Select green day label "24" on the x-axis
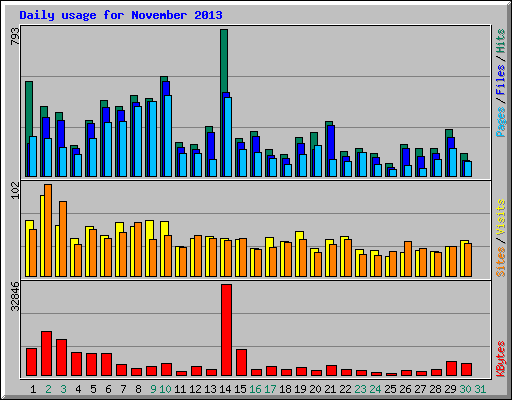Image resolution: width=512 pixels, height=400 pixels. pyautogui.click(x=375, y=389)
